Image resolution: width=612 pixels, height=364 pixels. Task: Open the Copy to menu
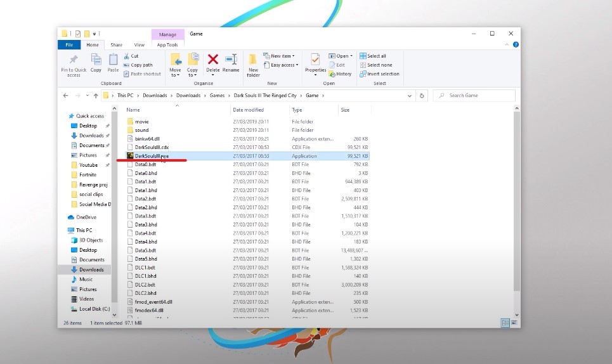pos(192,65)
